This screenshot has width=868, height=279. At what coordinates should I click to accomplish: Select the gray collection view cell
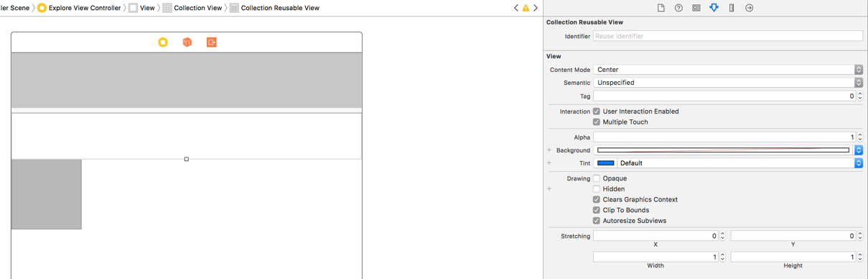[x=47, y=194]
